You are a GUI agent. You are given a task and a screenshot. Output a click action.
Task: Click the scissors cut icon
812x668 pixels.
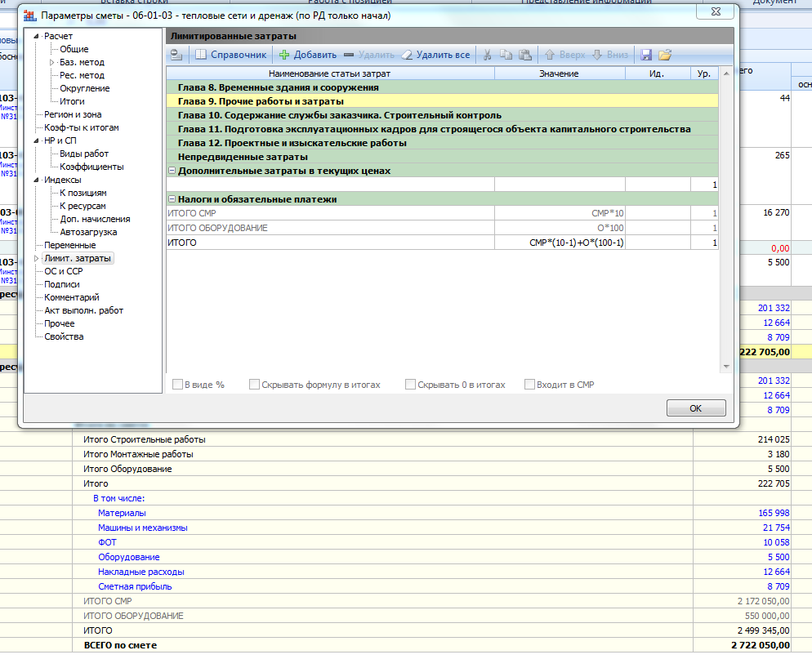click(487, 55)
